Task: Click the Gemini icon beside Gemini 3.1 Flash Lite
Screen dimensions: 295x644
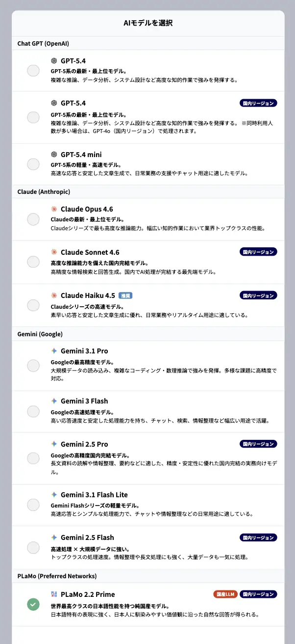Action: pyautogui.click(x=53, y=494)
